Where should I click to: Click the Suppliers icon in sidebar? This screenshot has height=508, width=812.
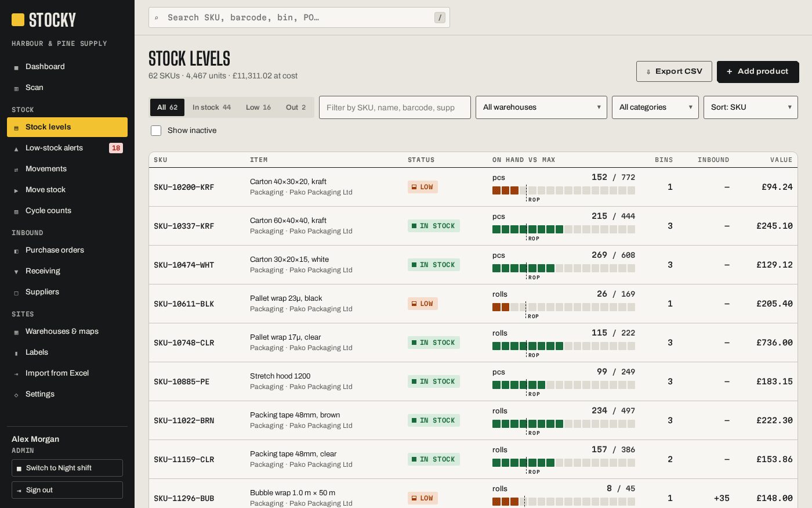click(x=16, y=293)
